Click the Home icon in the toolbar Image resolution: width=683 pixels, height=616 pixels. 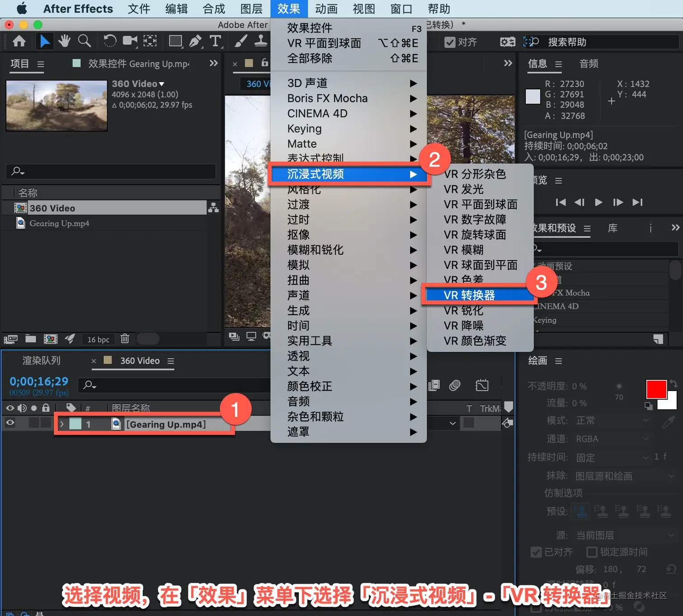point(19,42)
